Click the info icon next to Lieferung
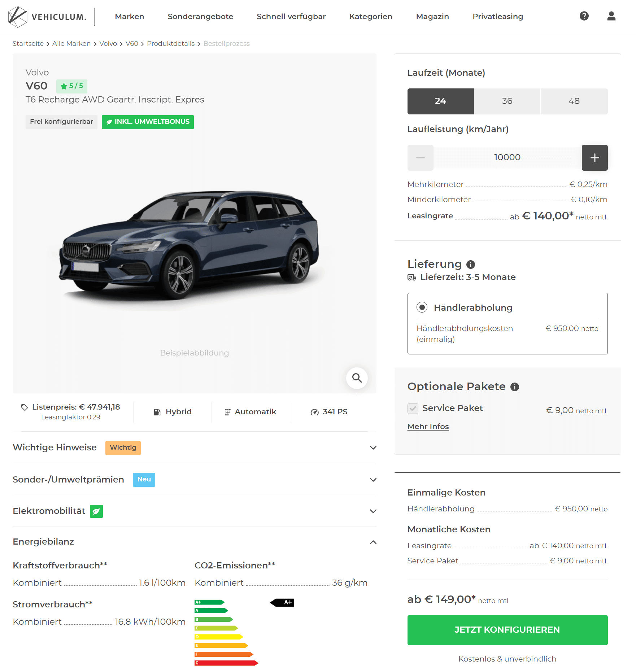 pyautogui.click(x=470, y=265)
